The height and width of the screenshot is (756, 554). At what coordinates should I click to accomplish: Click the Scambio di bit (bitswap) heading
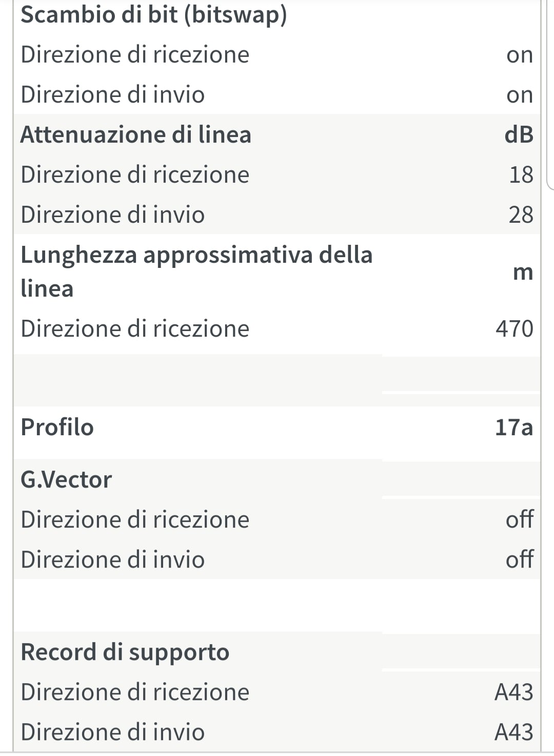click(153, 14)
